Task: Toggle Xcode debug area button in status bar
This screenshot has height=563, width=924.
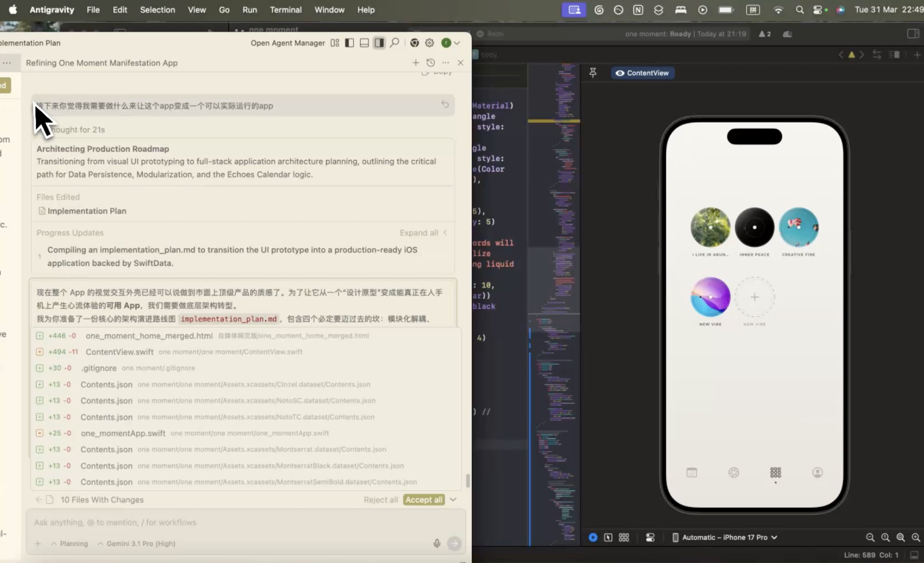Action: click(x=914, y=555)
